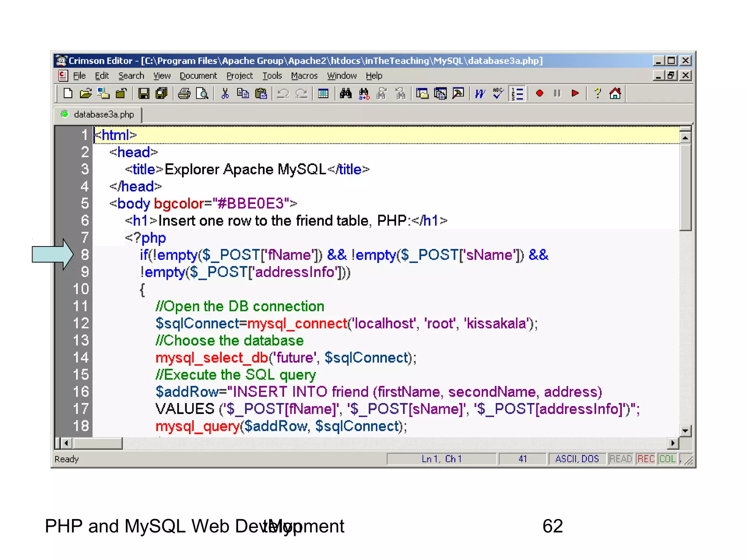
Task: Click the Find Previous grayed binoculars icon
Action: tap(400, 94)
